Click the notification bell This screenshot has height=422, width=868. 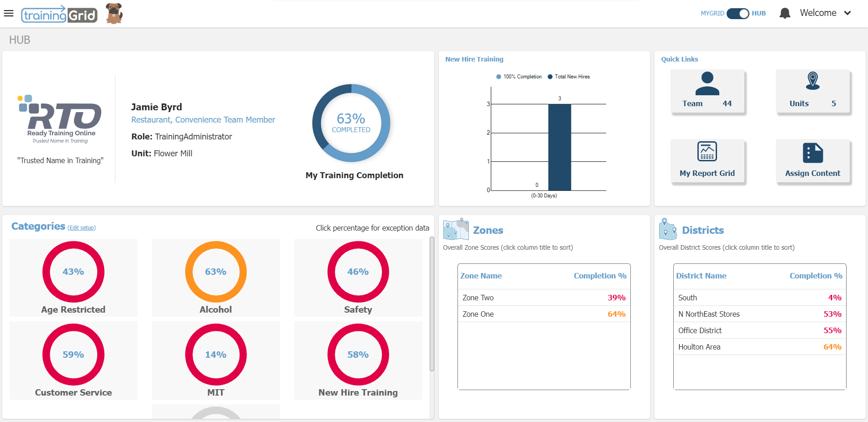tap(785, 13)
